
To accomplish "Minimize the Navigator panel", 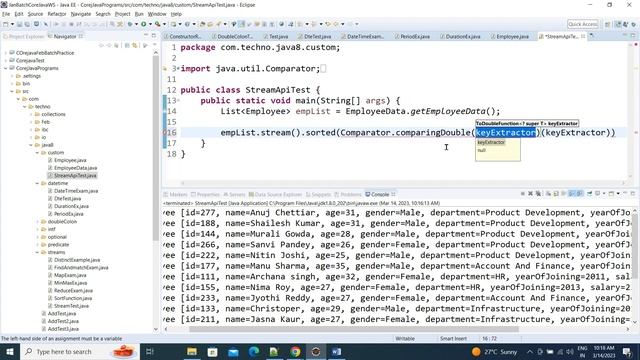I will click(146, 36).
